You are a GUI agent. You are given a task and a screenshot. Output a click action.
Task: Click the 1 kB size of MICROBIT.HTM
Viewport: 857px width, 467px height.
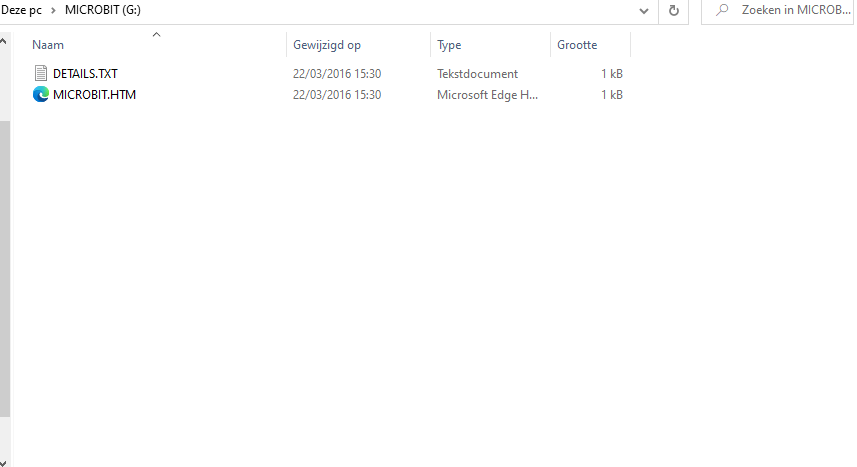pyautogui.click(x=612, y=95)
